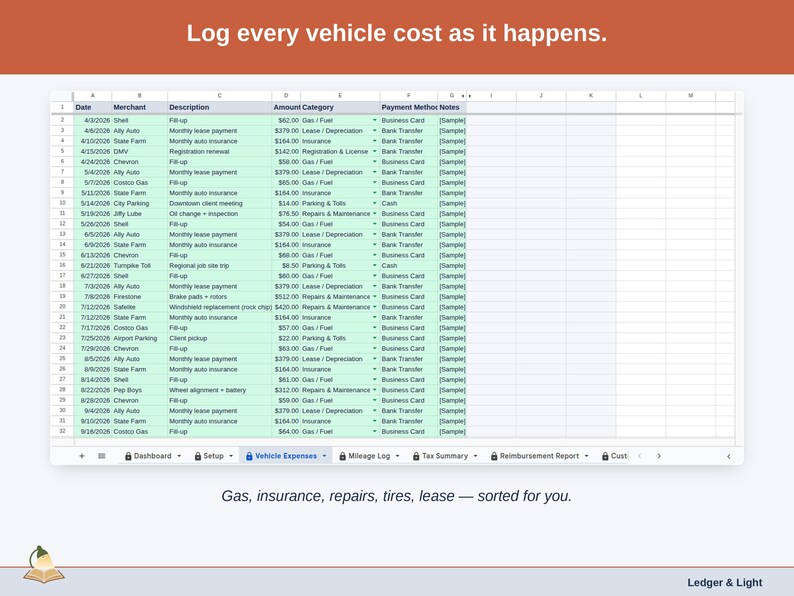Select the Vehicle Expenses sheet tab
This screenshot has height=596, width=794.
(x=286, y=456)
